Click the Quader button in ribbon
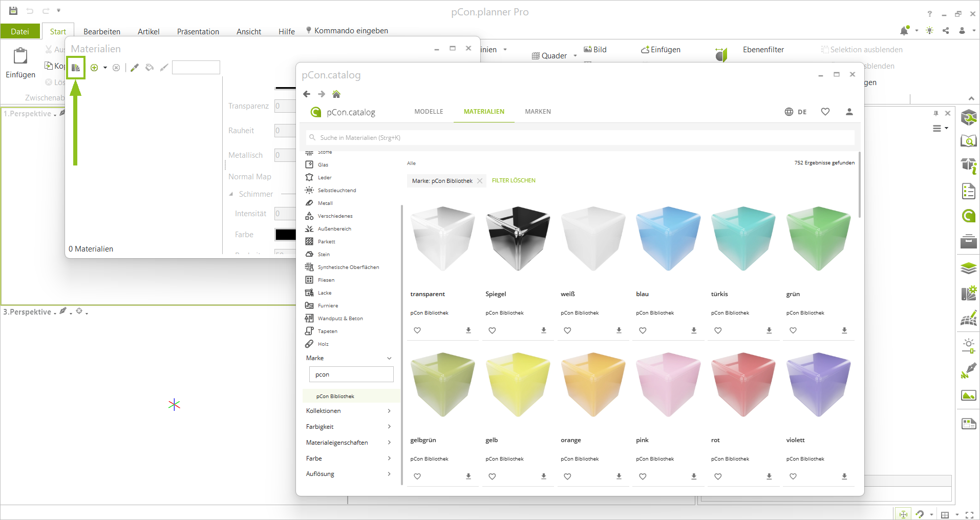The height and width of the screenshot is (520, 980). (x=549, y=56)
